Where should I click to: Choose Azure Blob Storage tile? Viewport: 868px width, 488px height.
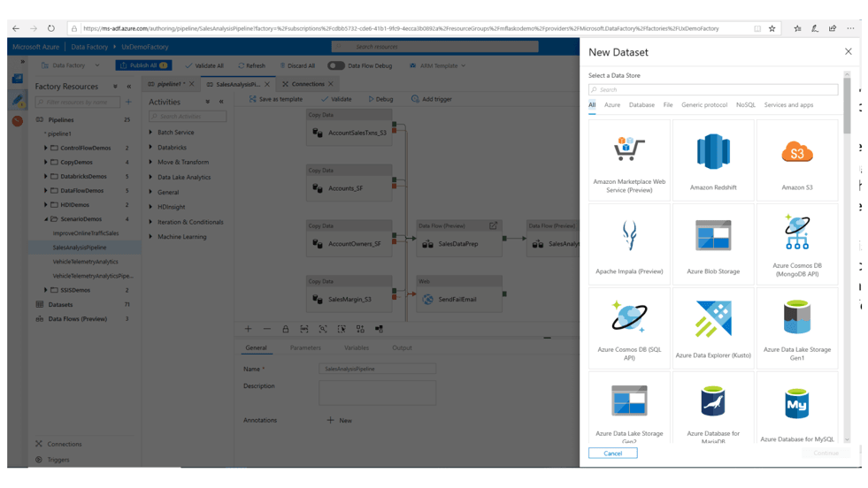click(x=713, y=244)
